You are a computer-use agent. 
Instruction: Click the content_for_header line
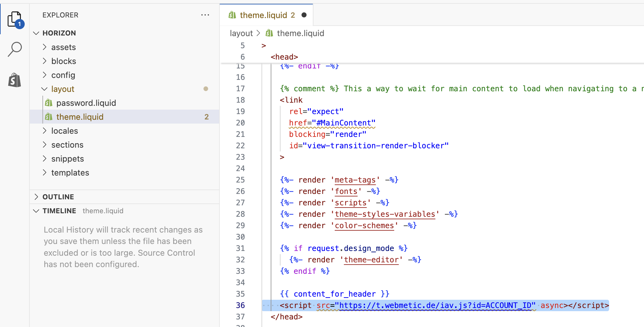click(335, 294)
